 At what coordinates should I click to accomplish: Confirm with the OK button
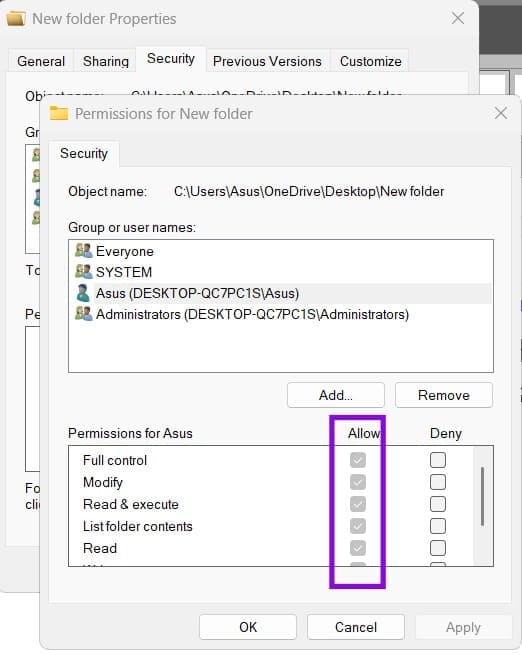tap(248, 627)
